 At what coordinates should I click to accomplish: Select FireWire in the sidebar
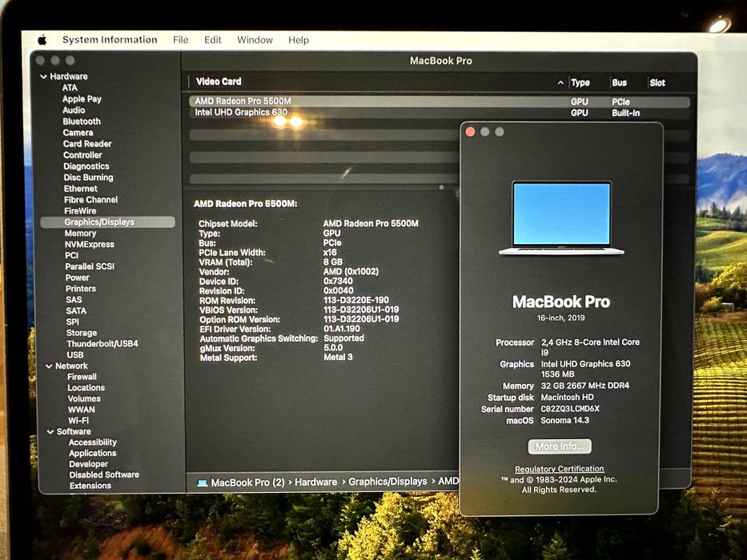tap(80, 211)
